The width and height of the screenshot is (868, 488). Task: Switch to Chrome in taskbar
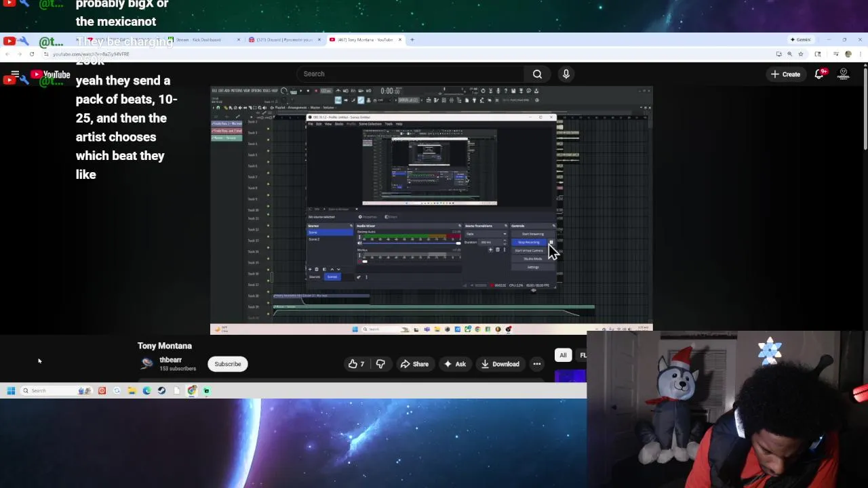point(192,390)
